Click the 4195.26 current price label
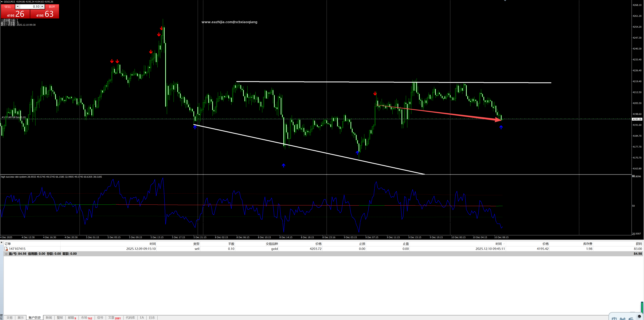The height and width of the screenshot is (320, 644). point(637,119)
